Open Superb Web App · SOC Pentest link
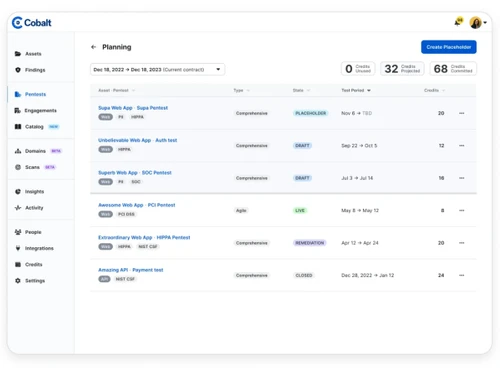The height and width of the screenshot is (375, 500). (x=135, y=172)
